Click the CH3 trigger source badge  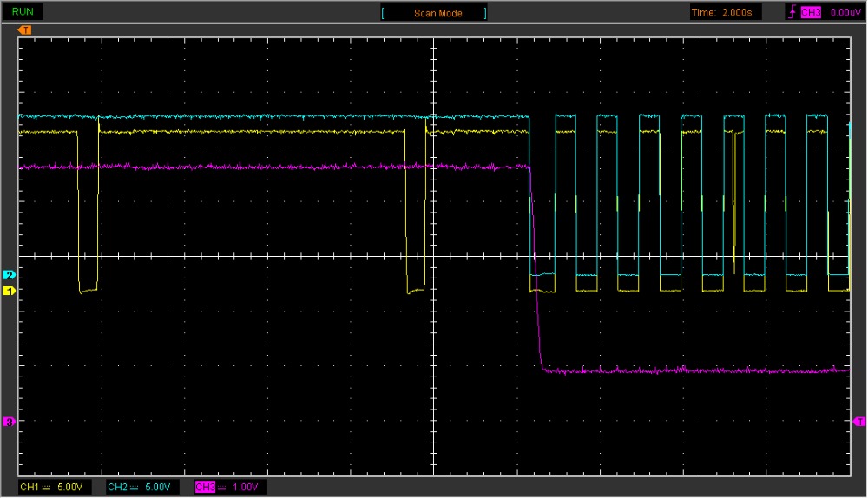(810, 13)
